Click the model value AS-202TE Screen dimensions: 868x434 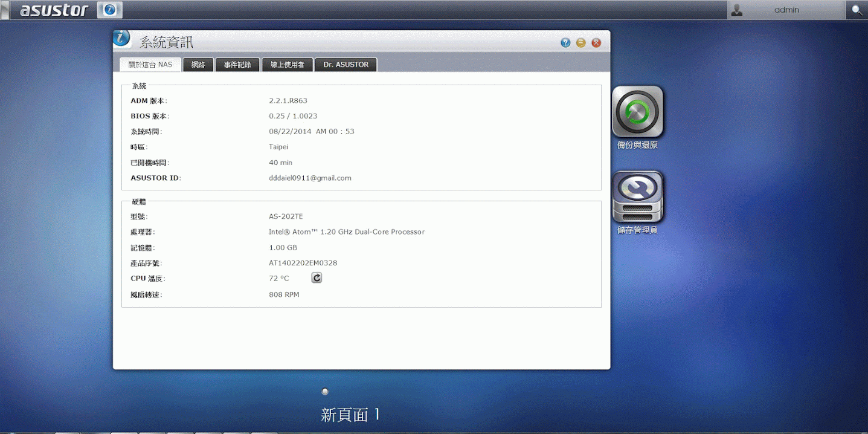click(286, 216)
